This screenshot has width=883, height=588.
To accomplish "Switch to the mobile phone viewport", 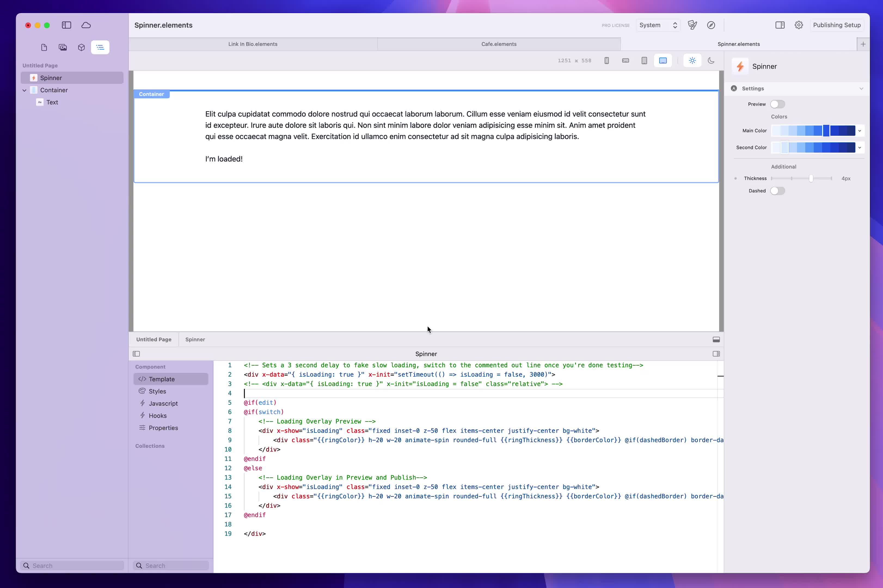I will 606,60.
